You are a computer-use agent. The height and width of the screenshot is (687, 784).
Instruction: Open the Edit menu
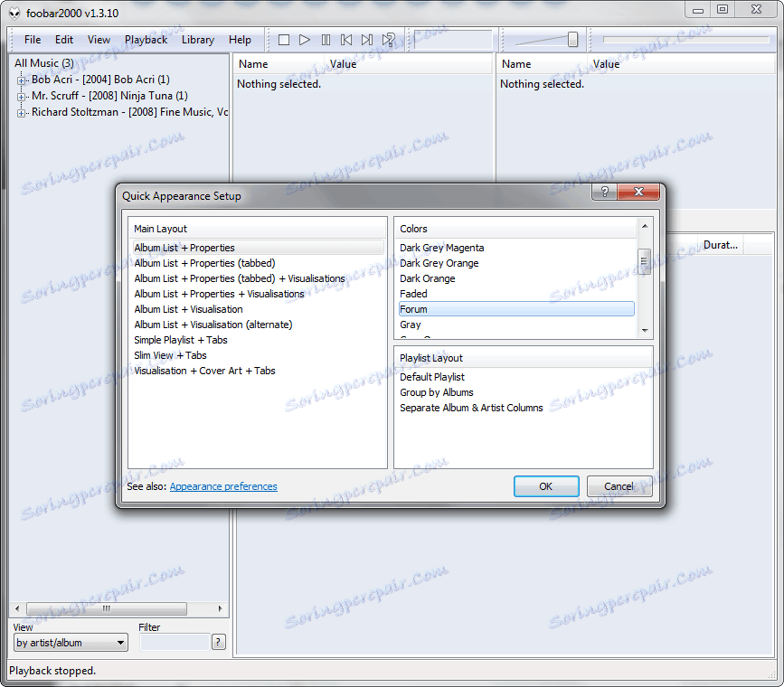click(64, 40)
